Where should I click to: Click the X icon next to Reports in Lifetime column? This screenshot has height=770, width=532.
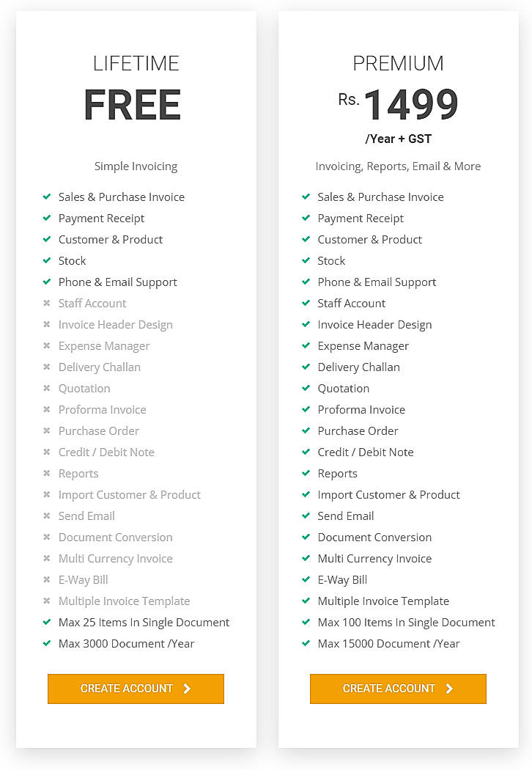[45, 473]
